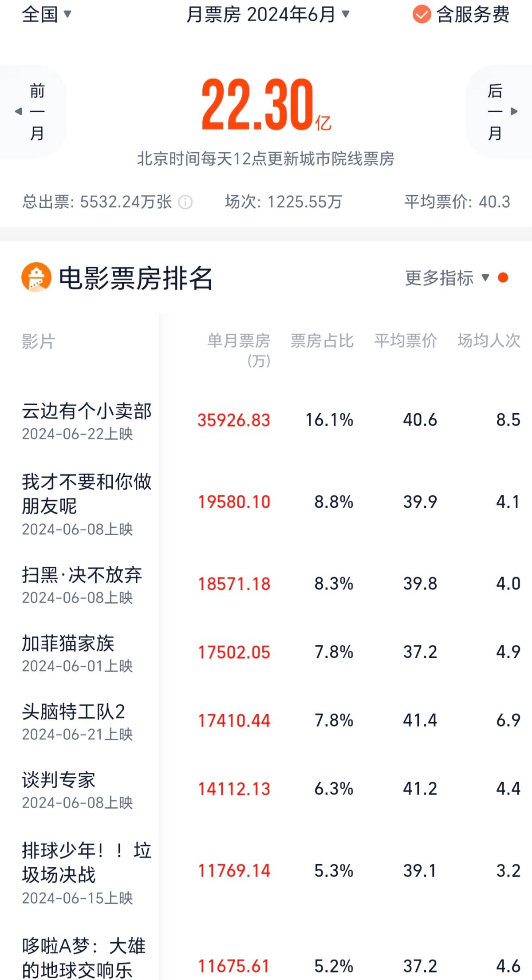Select the 平均票价 column header
Image resolution: width=532 pixels, height=980 pixels.
pos(405,341)
